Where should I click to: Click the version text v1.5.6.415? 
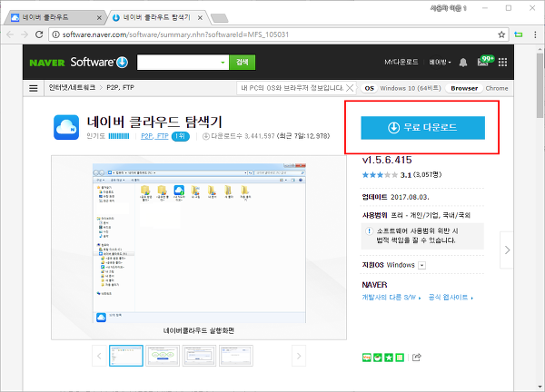[387, 160]
